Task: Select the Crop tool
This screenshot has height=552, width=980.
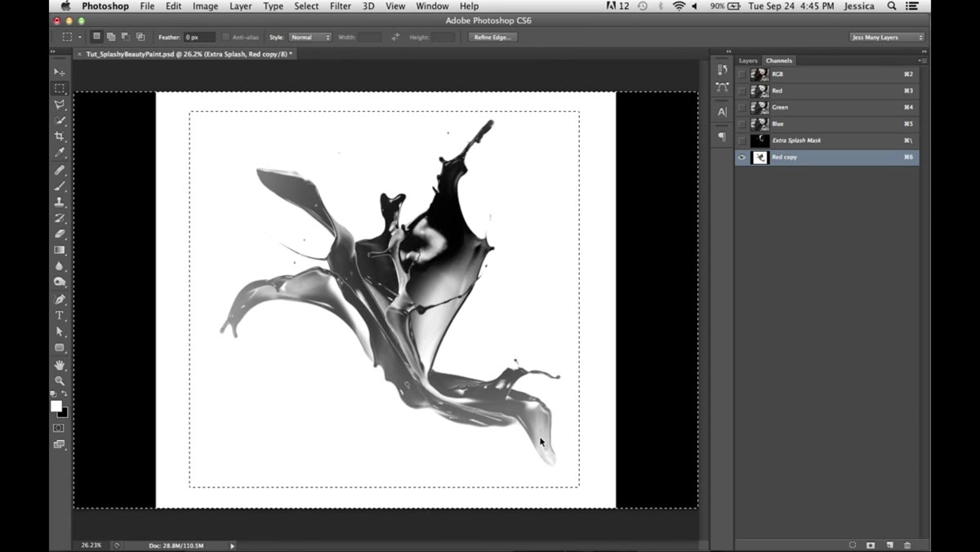Action: [60, 136]
